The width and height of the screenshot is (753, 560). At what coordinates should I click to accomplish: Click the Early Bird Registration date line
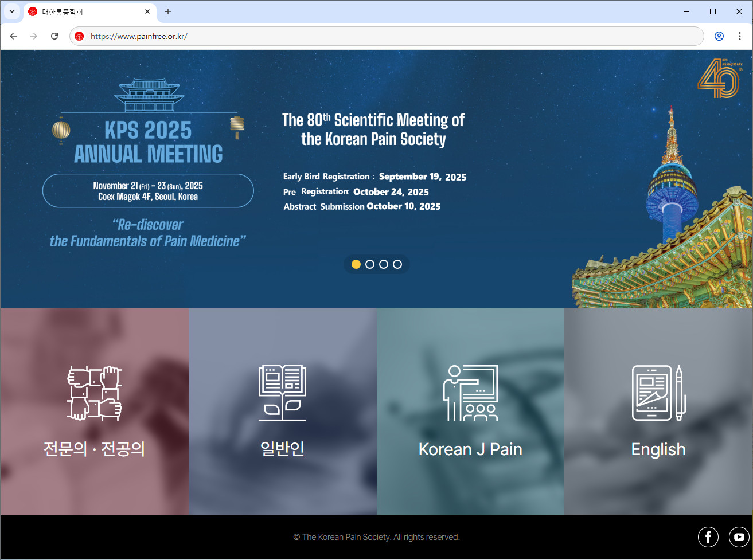coord(374,177)
